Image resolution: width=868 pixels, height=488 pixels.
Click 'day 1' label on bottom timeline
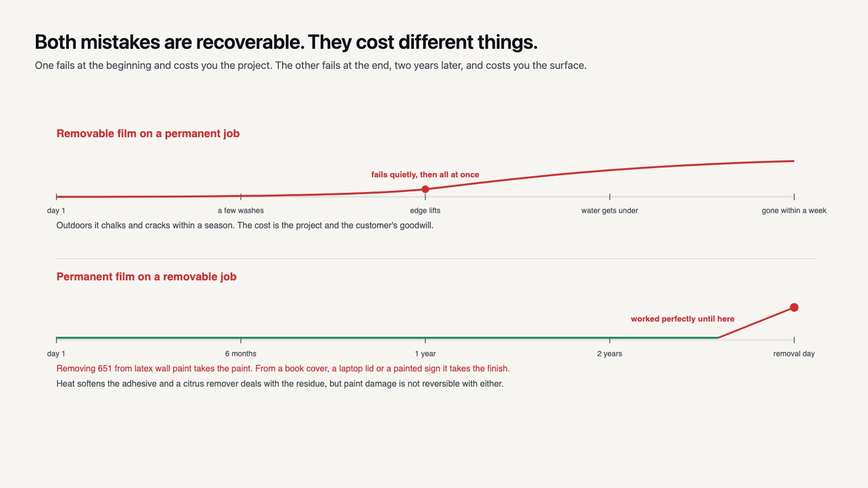pos(56,354)
